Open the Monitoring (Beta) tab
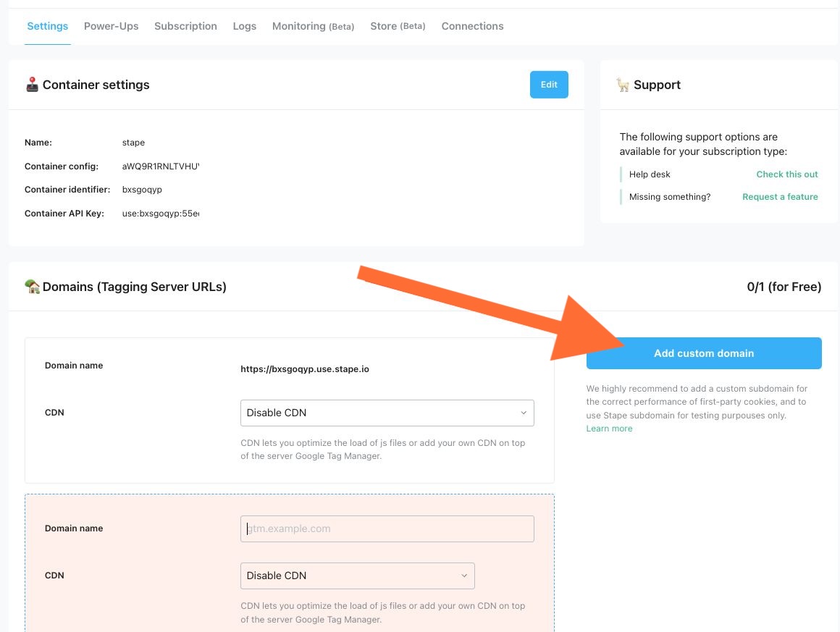This screenshot has width=840, height=632. click(313, 26)
